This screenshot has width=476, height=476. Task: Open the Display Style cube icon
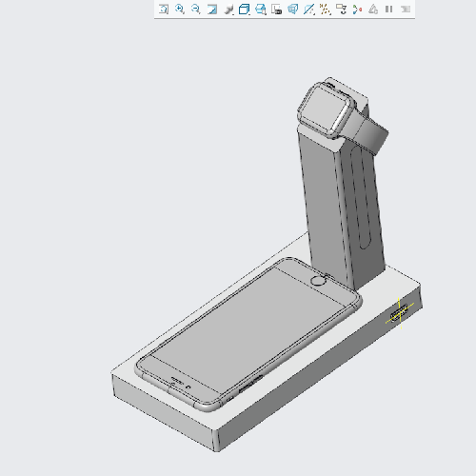point(244,10)
